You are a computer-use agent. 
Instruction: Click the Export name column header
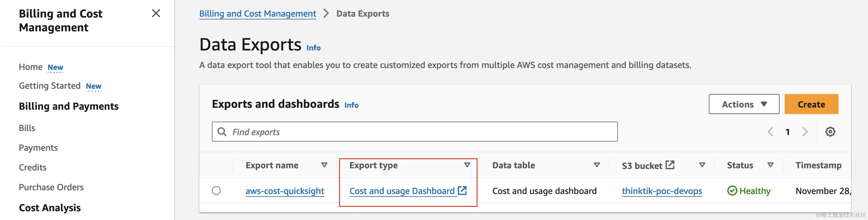pyautogui.click(x=272, y=165)
